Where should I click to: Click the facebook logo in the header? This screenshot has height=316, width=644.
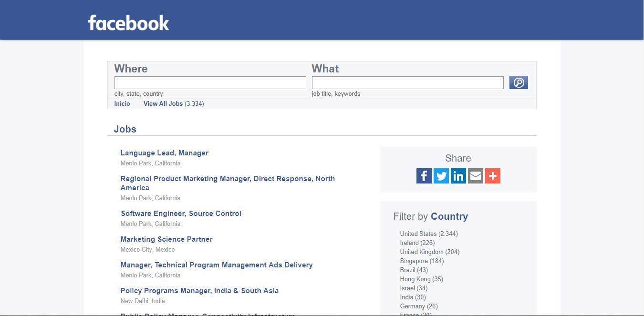click(x=128, y=22)
